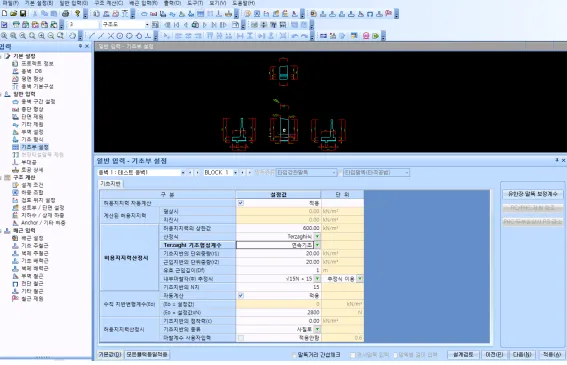Open the 도구(T) menu
The width and height of the screenshot is (567, 365).
(195, 3)
